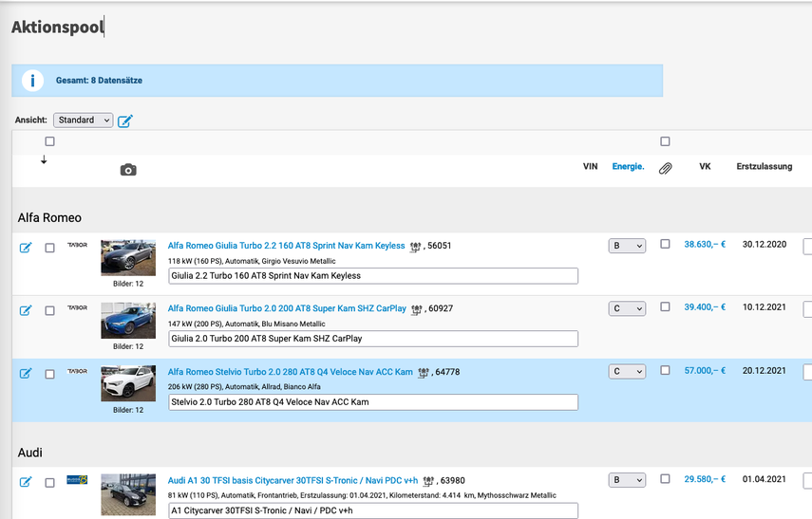The height and width of the screenshot is (519, 812).
Task: Expand energy class dropdown for Audi A1
Action: tap(626, 480)
